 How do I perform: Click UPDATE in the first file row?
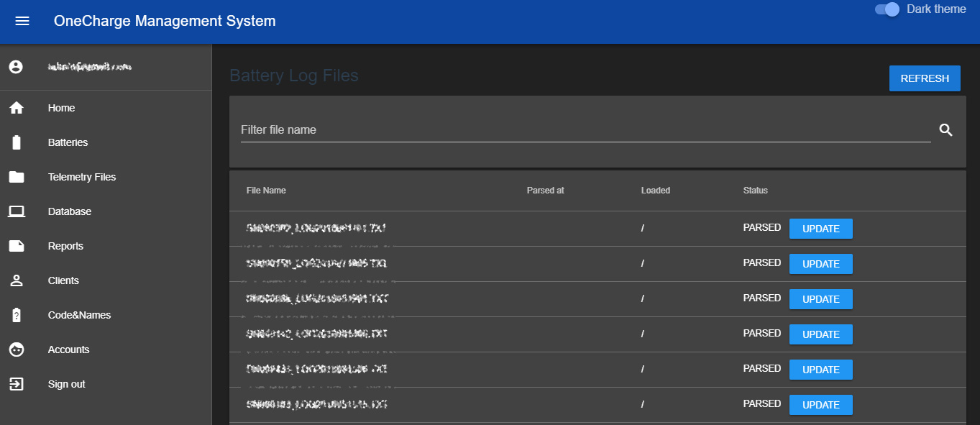tap(821, 229)
